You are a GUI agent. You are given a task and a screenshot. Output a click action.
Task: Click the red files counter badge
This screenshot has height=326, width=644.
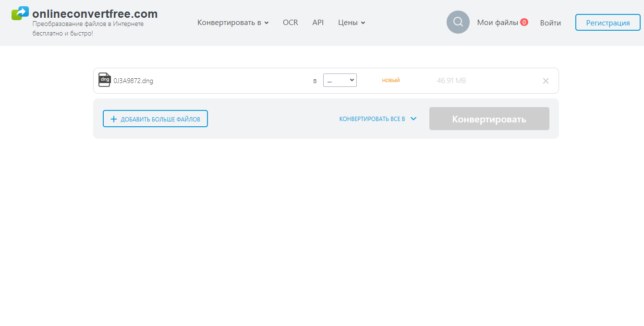pos(524,22)
